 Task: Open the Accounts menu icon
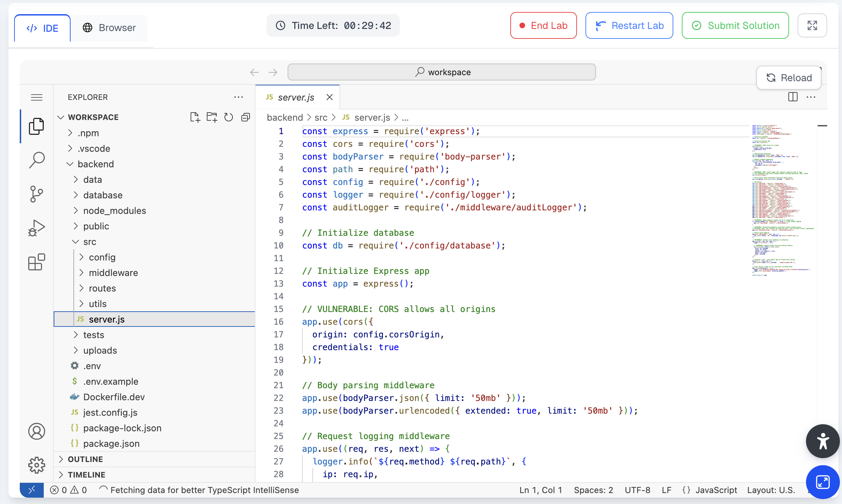pos(37,431)
